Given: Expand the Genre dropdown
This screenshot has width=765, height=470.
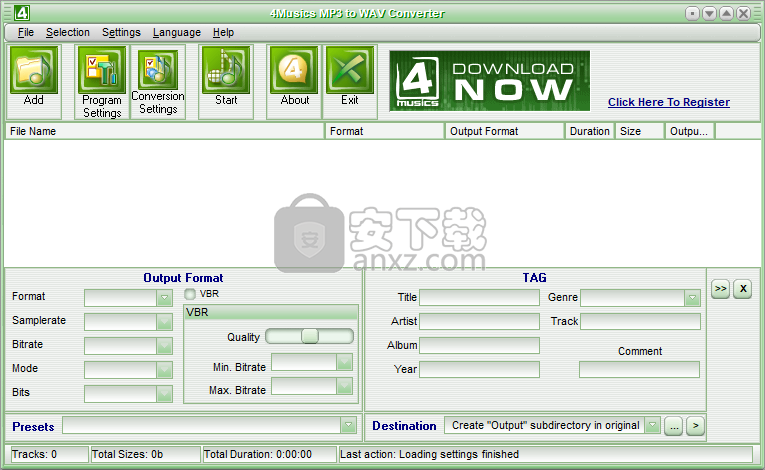Looking at the screenshot, I should coord(692,298).
